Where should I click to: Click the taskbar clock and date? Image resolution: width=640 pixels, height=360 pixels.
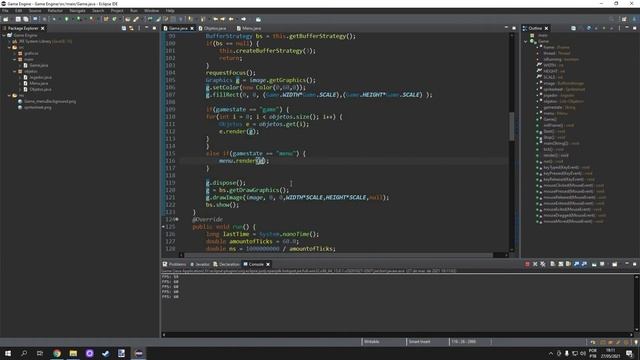(x=611, y=353)
